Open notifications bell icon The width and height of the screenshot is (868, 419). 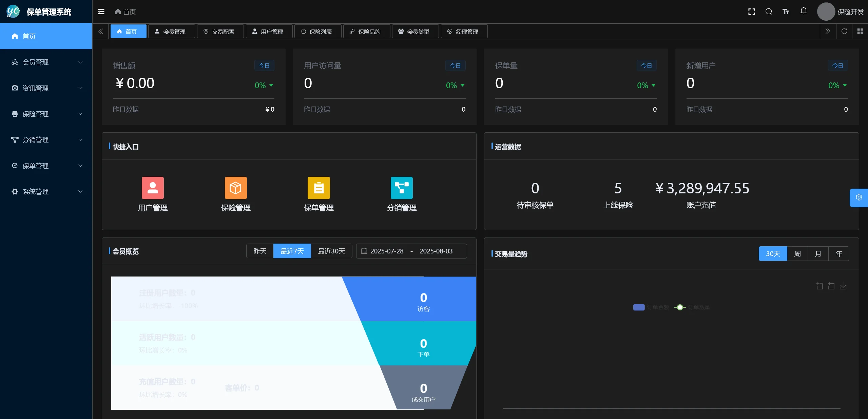[803, 11]
